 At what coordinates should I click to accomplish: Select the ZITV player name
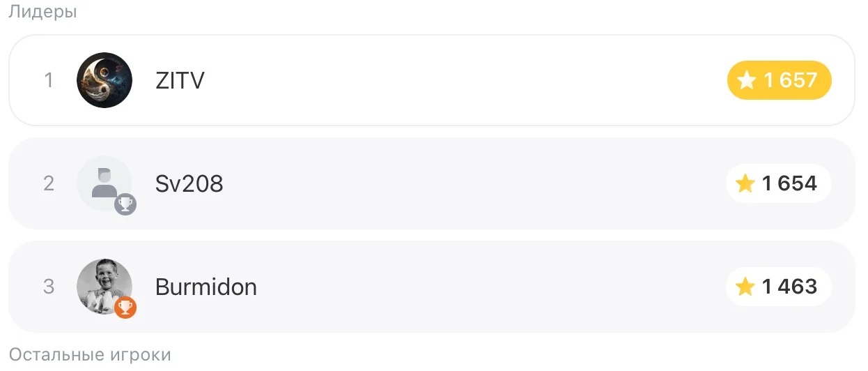click(x=180, y=81)
